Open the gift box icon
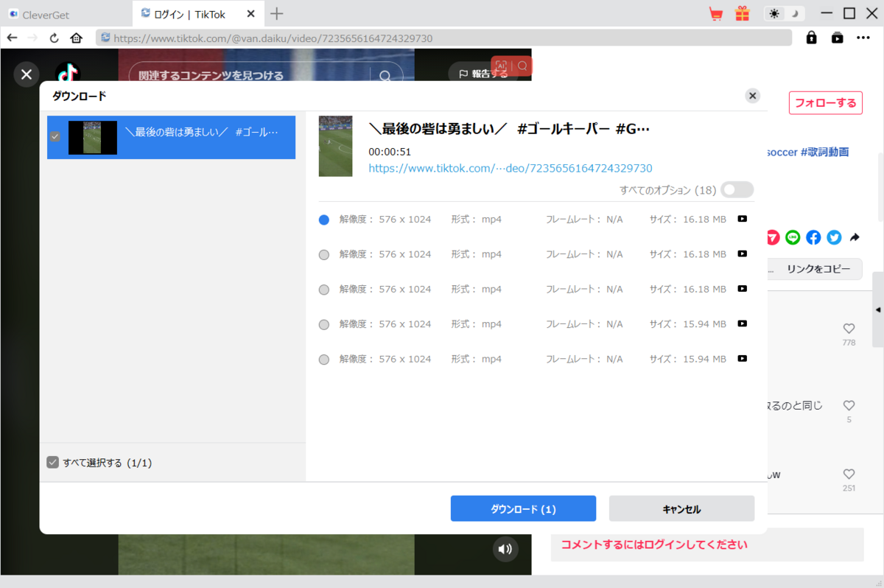884x588 pixels. click(x=742, y=13)
